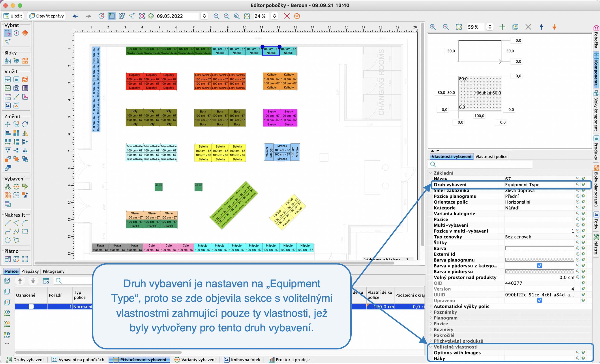Click the Barva color swatch
The height and width of the screenshot is (364, 600).
point(539,248)
